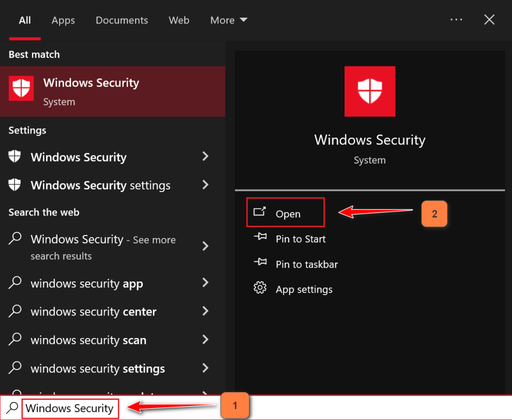Click the search magnifier icon in search box
Screen dimensions: 512x420
pos(12,408)
